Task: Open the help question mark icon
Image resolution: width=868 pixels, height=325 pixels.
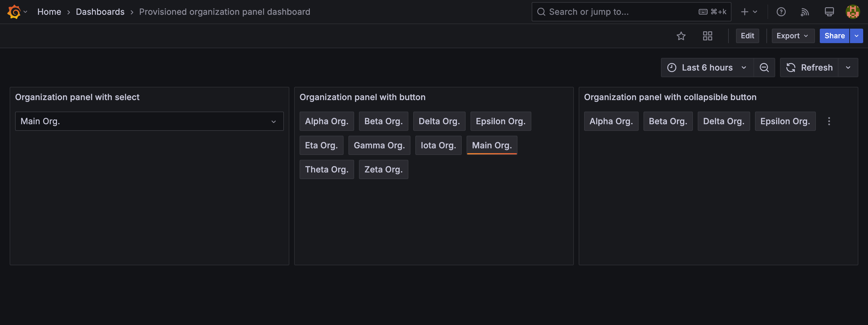Action: tap(781, 12)
